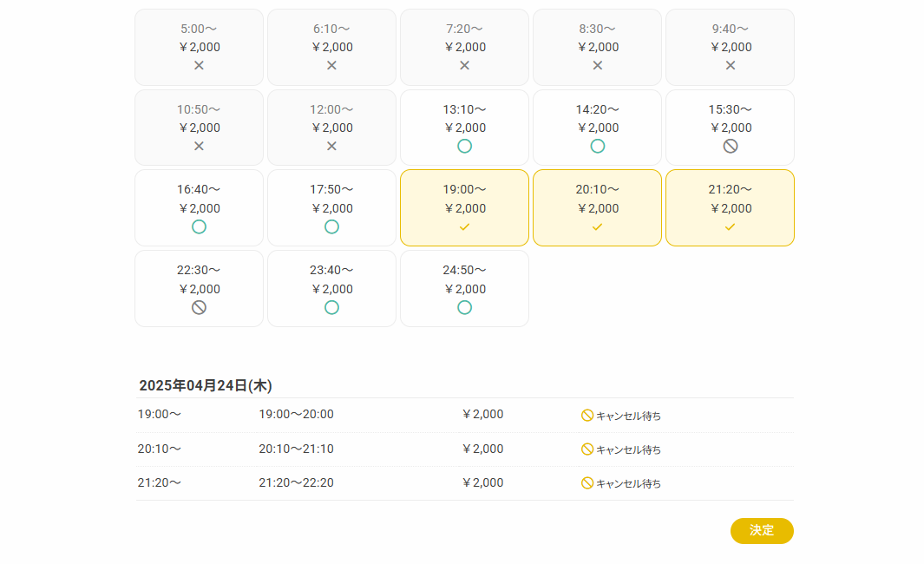
Task: Click the waitlist icon in 20:10～21:10 row
Action: tap(587, 449)
